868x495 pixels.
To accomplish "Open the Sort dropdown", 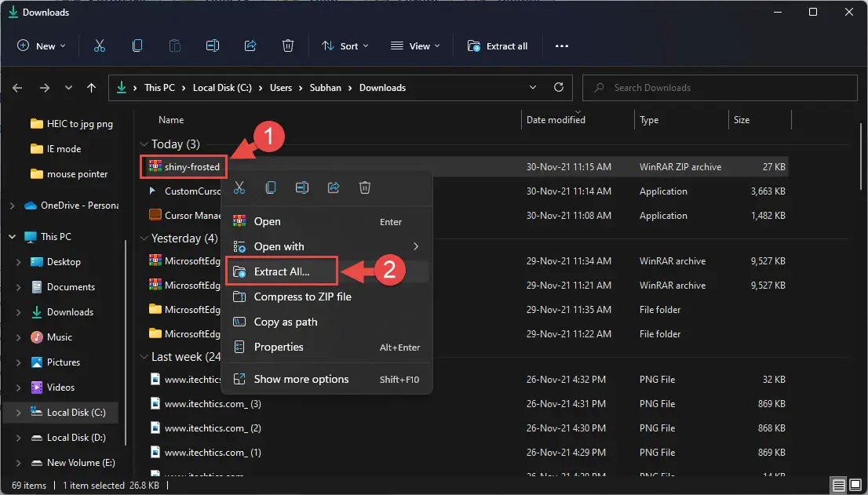I will 345,46.
